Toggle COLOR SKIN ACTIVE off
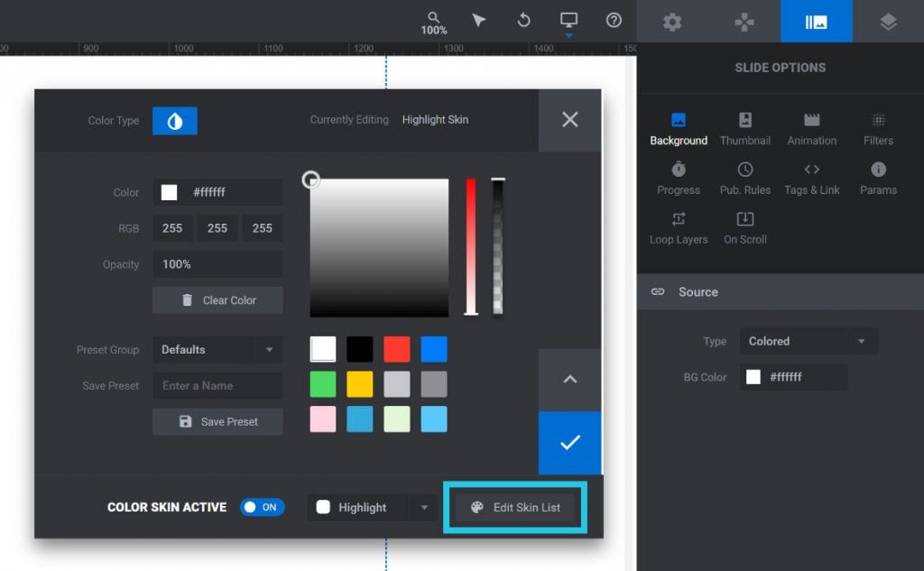Viewport: 924px width, 571px height. 262,507
